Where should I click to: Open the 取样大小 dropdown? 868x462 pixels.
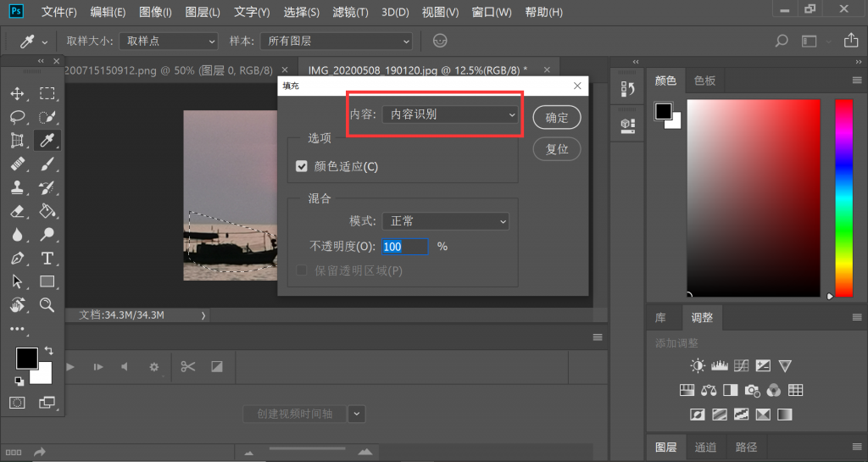pyautogui.click(x=169, y=41)
